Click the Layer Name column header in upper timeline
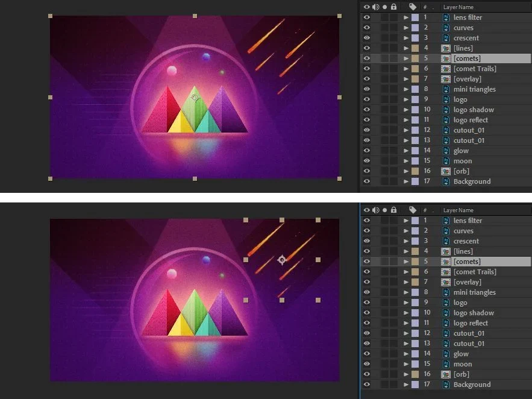 [458, 7]
